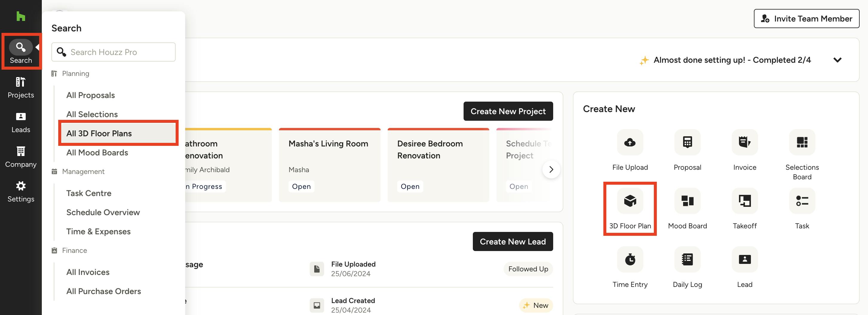Open Desiree Bedroom Renovation project card

click(x=438, y=165)
